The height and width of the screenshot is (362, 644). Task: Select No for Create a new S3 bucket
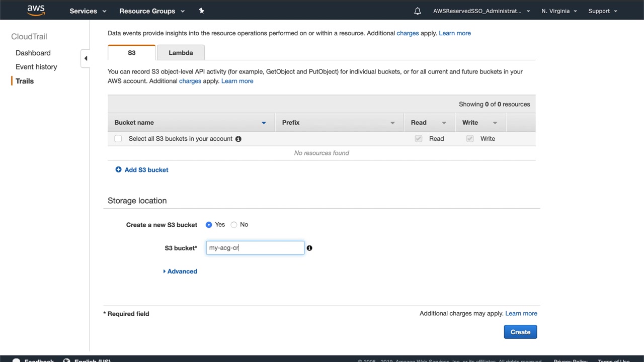point(234,225)
